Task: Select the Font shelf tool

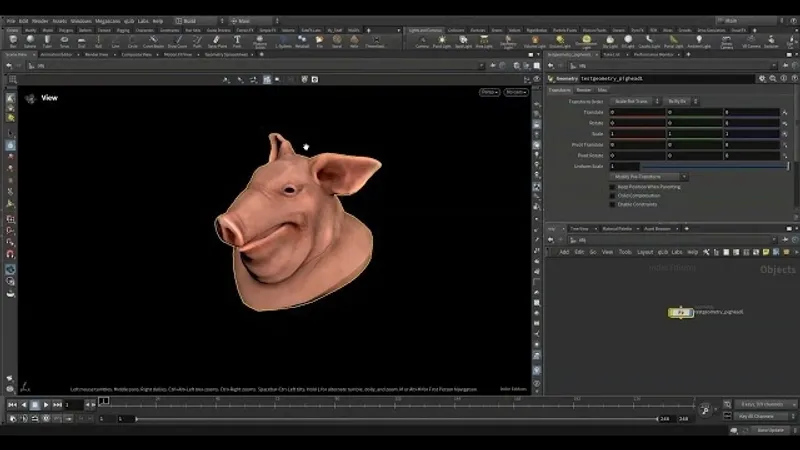Action: [237, 41]
